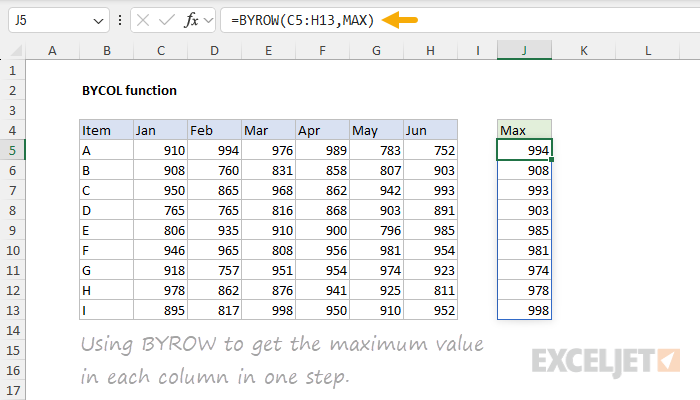
Task: Click the 'Feb' header cell
Action: tap(215, 130)
